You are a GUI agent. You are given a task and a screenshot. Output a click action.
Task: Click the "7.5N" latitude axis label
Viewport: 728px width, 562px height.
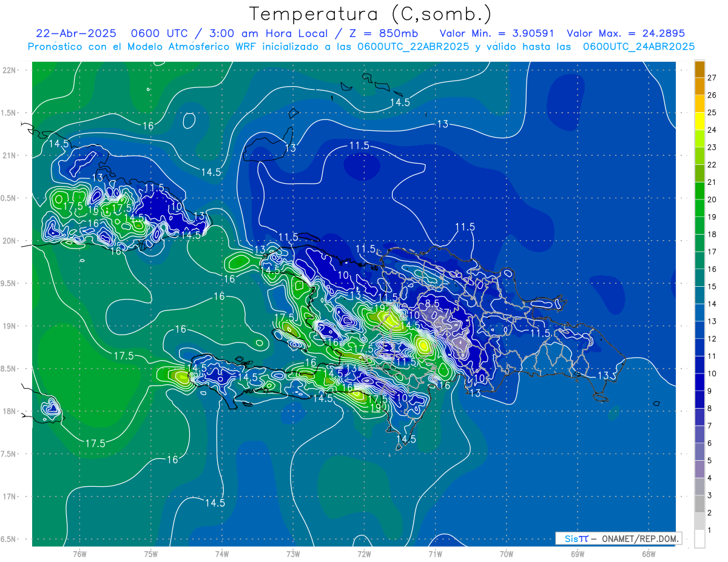[x=9, y=454]
